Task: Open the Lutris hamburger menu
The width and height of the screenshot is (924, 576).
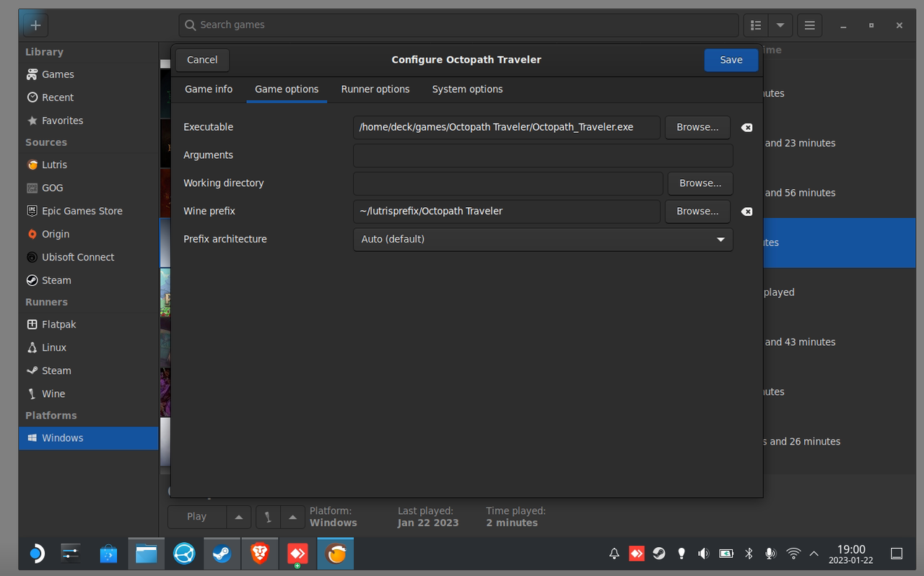Action: tap(809, 25)
